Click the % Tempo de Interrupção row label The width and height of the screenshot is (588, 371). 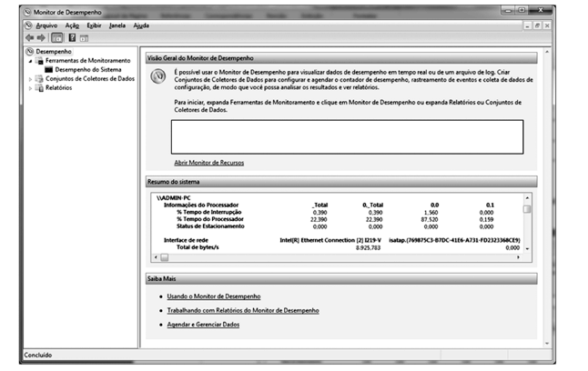(x=209, y=212)
